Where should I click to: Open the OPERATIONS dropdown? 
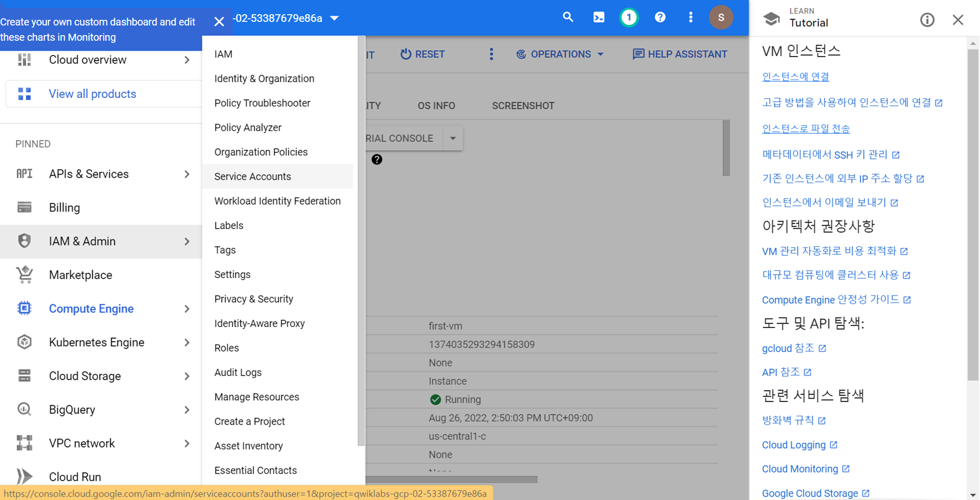[x=560, y=54]
